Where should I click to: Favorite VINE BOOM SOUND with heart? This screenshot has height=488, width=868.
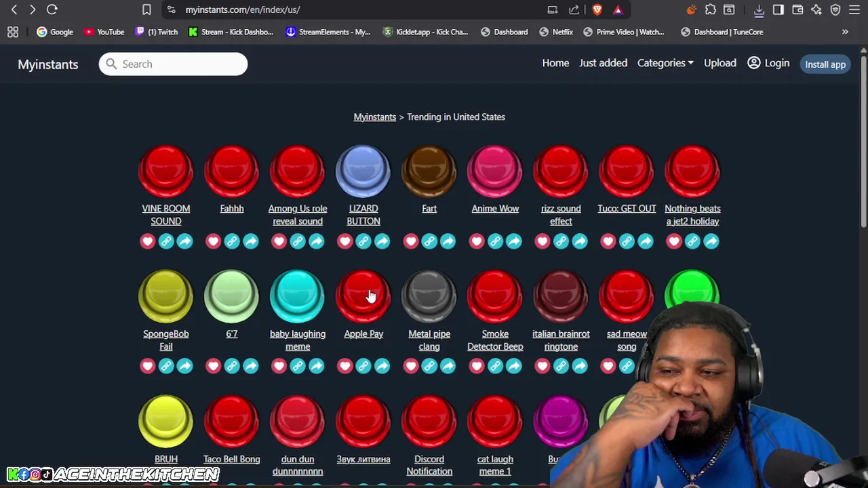pos(147,241)
